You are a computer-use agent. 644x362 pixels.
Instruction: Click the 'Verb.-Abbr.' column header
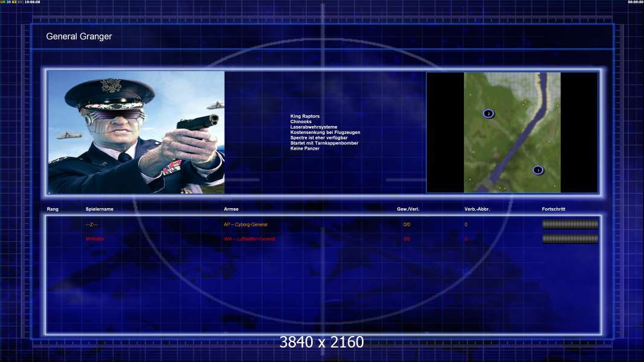[x=477, y=209]
